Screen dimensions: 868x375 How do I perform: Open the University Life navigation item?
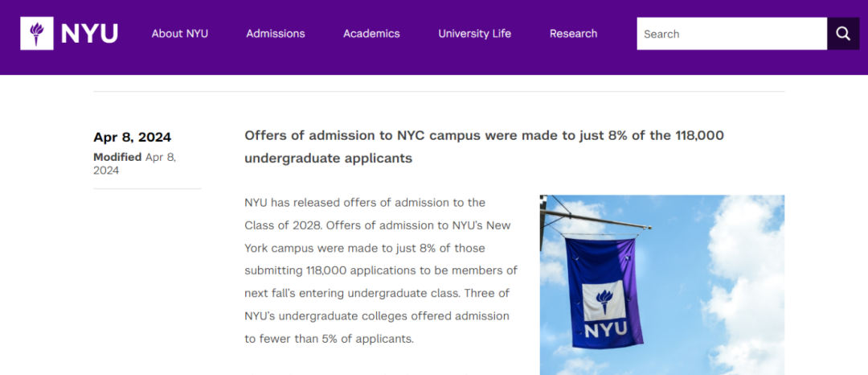(474, 34)
